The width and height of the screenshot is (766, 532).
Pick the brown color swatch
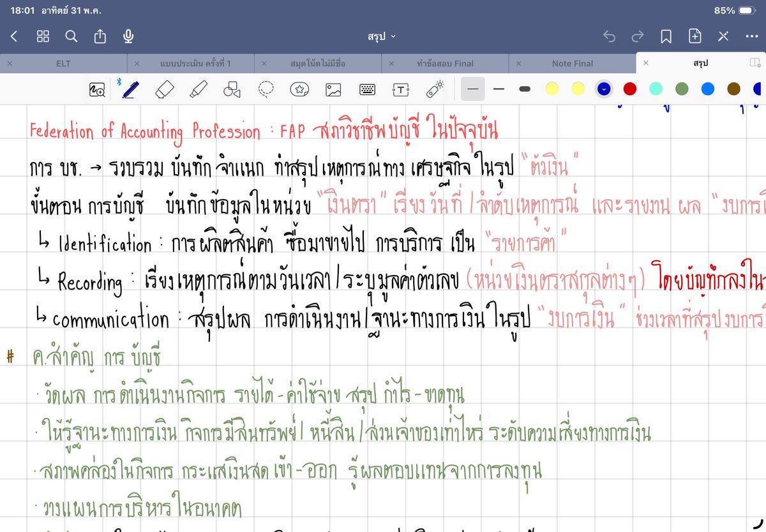click(x=733, y=89)
